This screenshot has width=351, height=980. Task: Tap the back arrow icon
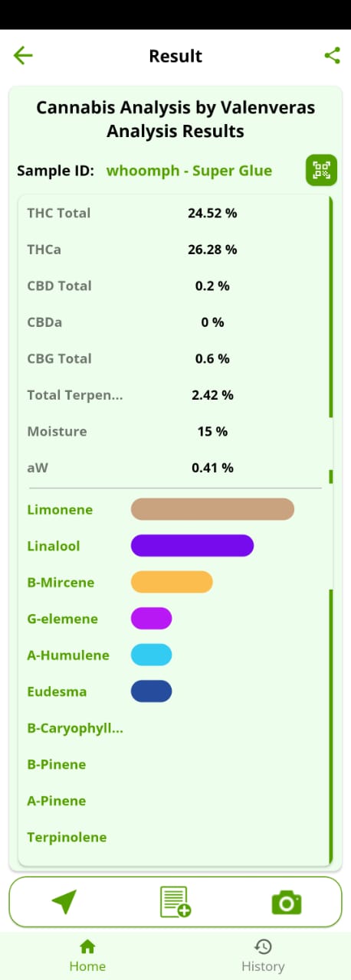[23, 55]
